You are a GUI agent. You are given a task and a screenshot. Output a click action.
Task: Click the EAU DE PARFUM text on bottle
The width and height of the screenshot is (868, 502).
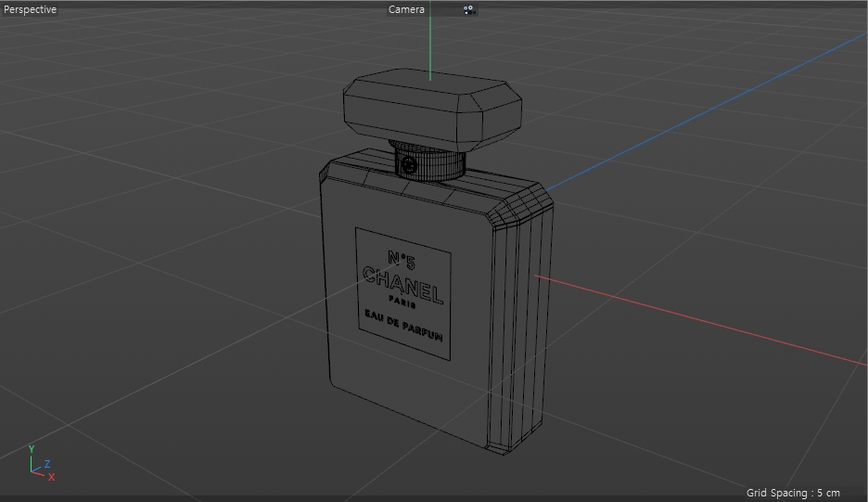click(x=403, y=326)
